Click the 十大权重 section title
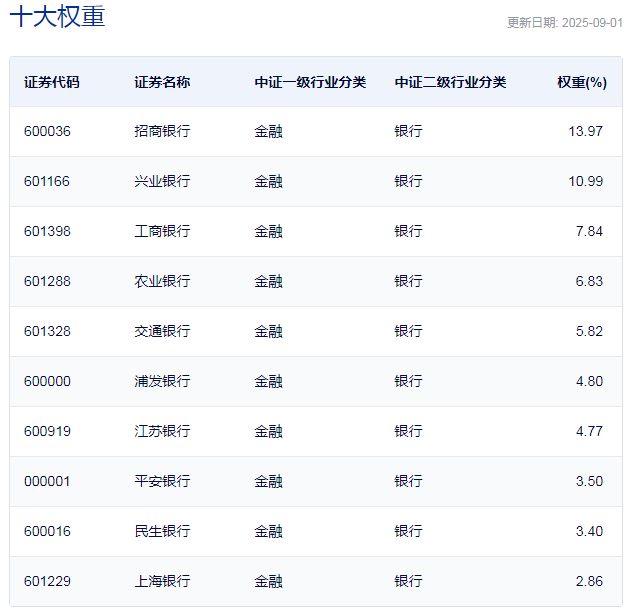Viewport: 631px width, 611px height. click(57, 17)
